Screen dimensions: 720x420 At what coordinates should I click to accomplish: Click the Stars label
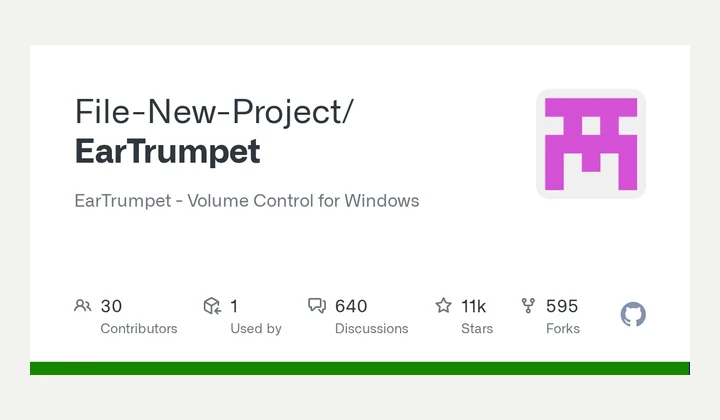[x=477, y=329]
